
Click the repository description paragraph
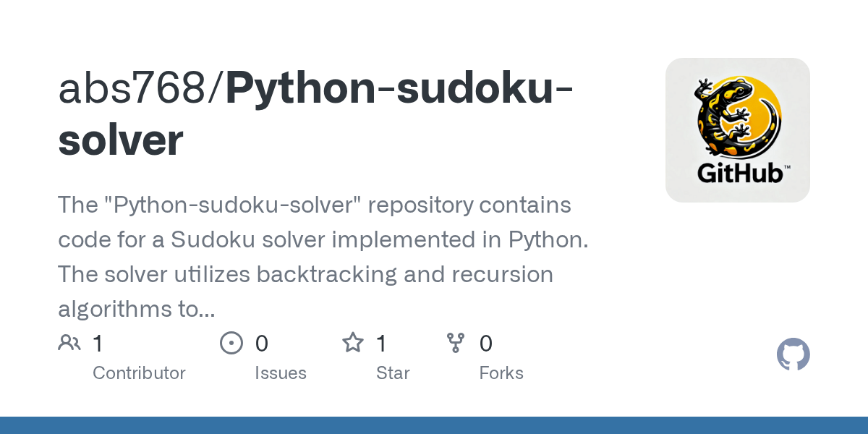pyautogui.click(x=323, y=258)
